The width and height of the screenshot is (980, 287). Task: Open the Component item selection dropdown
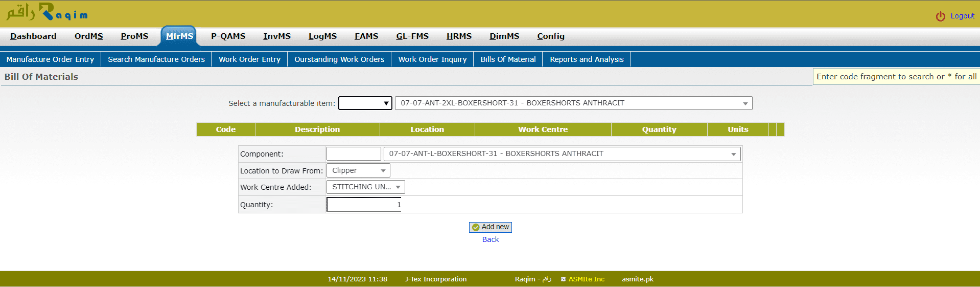click(562, 154)
